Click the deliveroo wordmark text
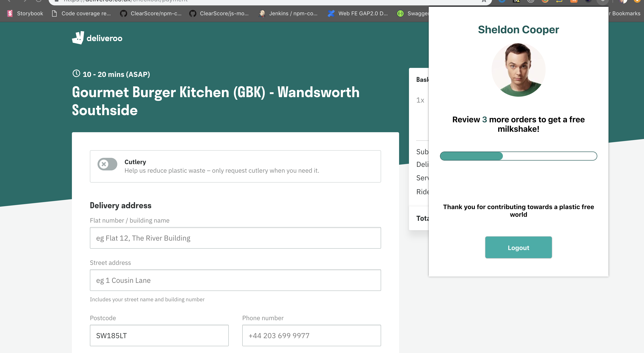Screen dimensions: 644x353 [x=104, y=38]
